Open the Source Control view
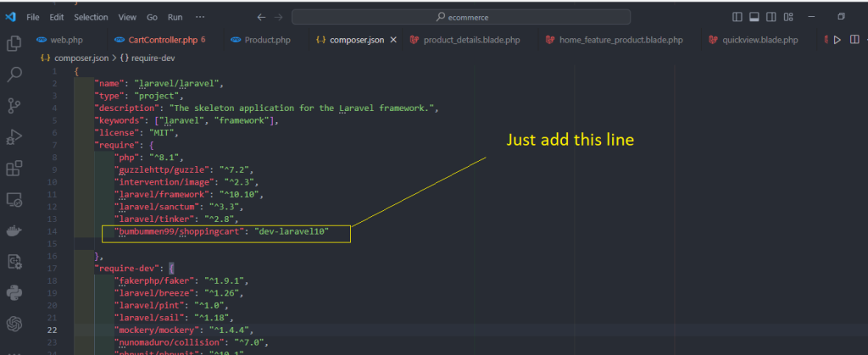Image resolution: width=868 pixels, height=355 pixels. 14,105
